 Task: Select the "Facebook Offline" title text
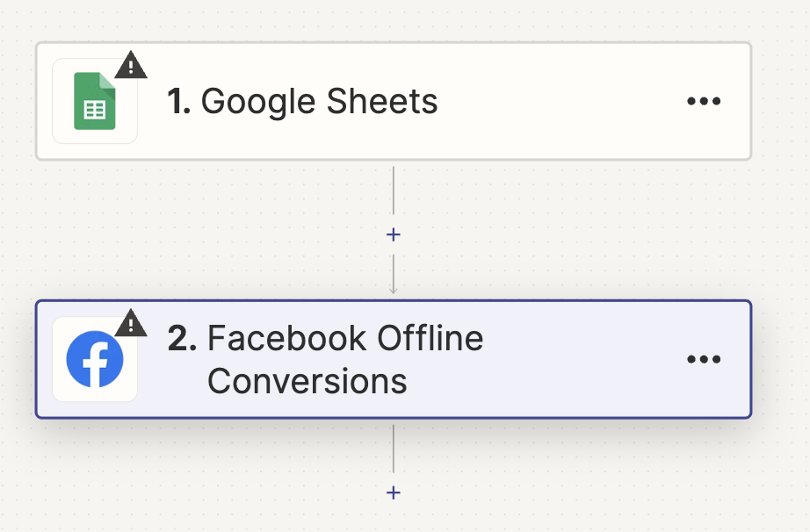pos(345,339)
